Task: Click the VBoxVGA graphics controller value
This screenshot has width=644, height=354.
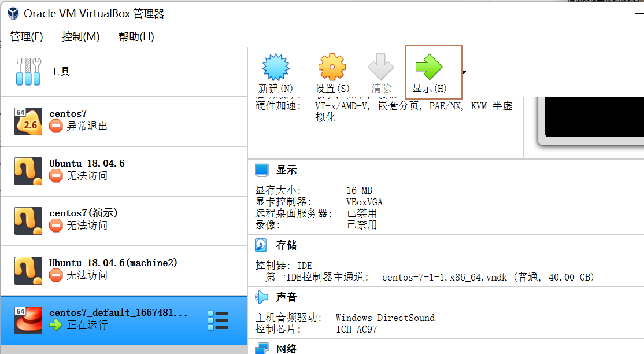Action: click(x=364, y=202)
